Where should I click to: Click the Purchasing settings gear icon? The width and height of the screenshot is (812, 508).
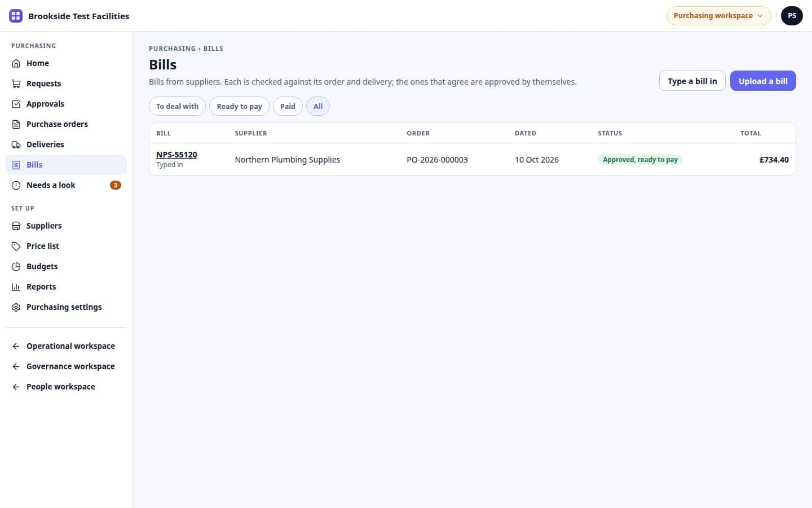coord(16,307)
